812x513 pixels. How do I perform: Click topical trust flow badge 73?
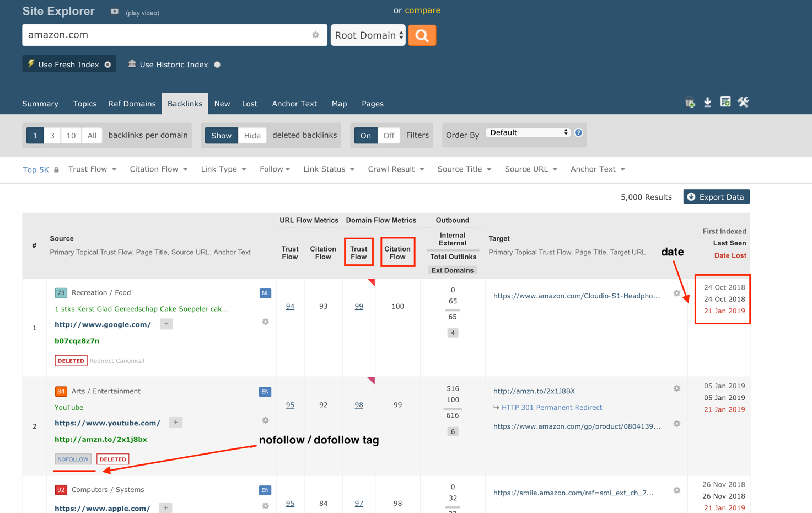click(x=61, y=293)
